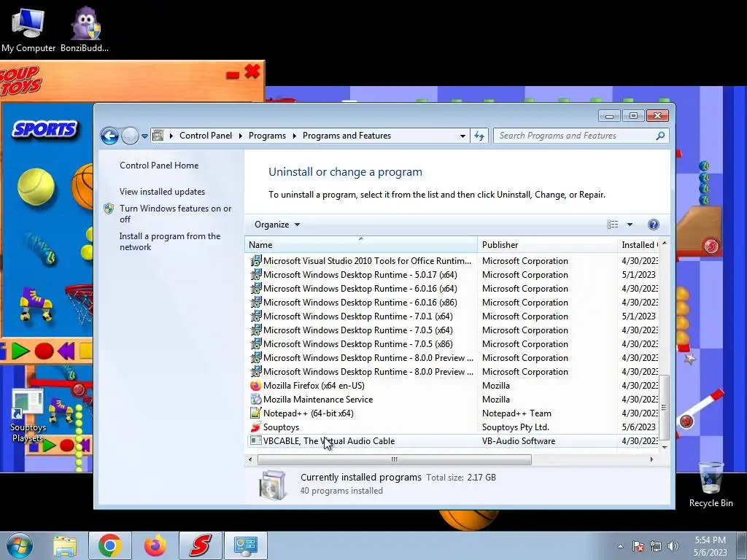Click the change view icon
The width and height of the screenshot is (747, 560).
click(x=613, y=225)
